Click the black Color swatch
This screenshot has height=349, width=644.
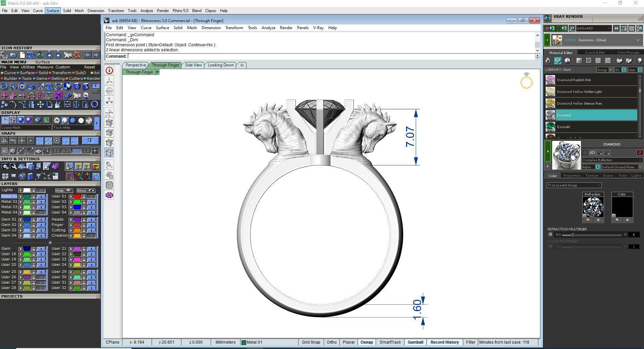(622, 207)
